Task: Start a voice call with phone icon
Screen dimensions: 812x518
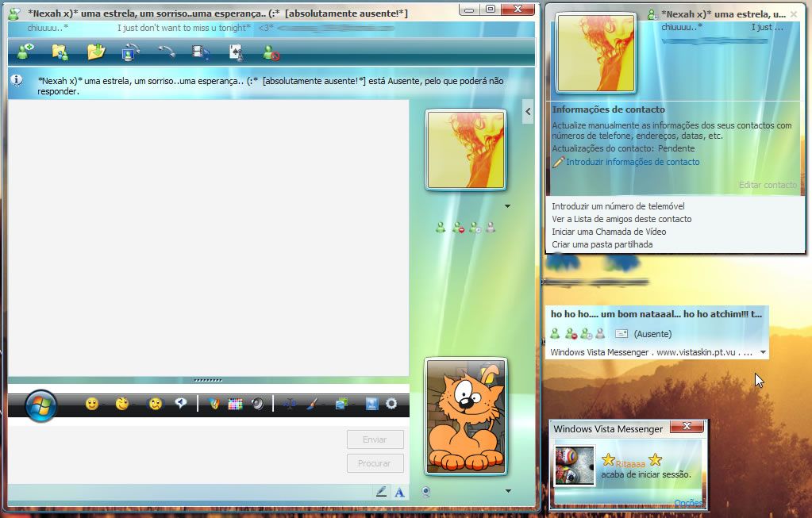Action: (166, 52)
